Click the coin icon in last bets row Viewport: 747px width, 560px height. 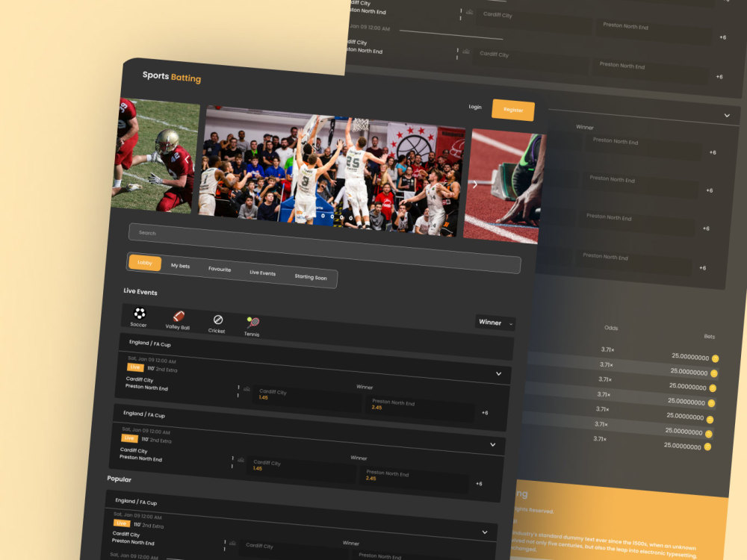point(707,447)
